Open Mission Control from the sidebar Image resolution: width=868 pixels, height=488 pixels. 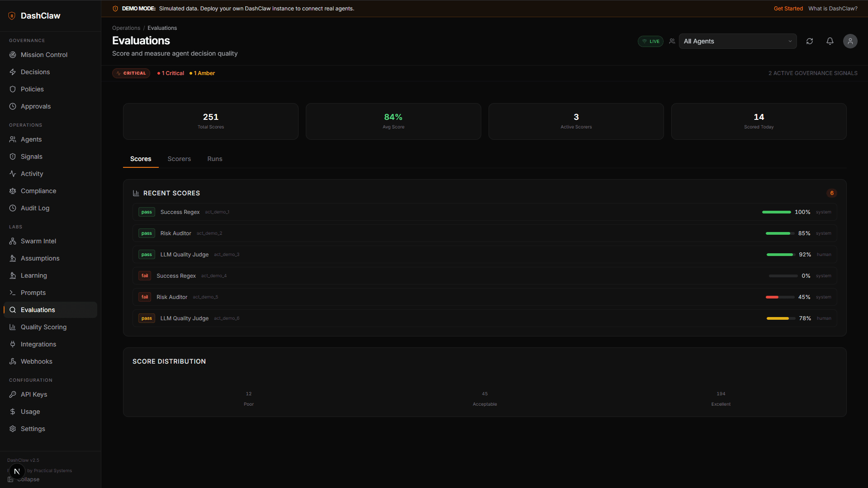pyautogui.click(x=43, y=54)
